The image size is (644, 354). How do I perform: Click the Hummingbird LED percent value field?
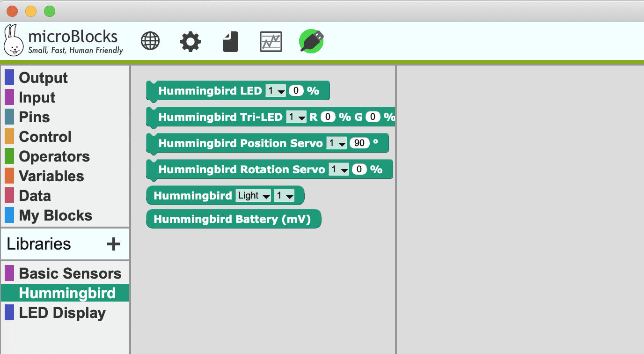[296, 91]
